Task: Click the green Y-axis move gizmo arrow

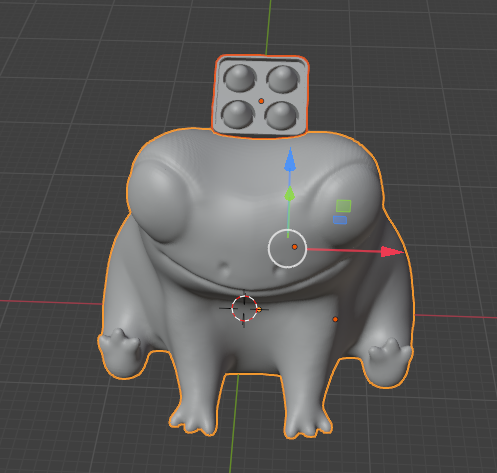Action: click(x=290, y=194)
